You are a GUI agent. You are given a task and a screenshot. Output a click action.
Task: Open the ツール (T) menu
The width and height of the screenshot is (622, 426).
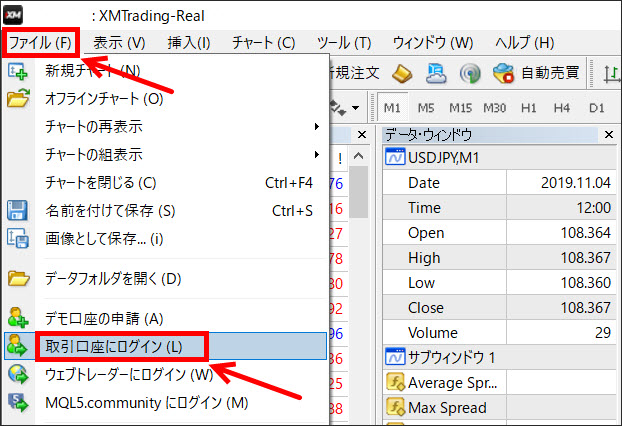[344, 42]
